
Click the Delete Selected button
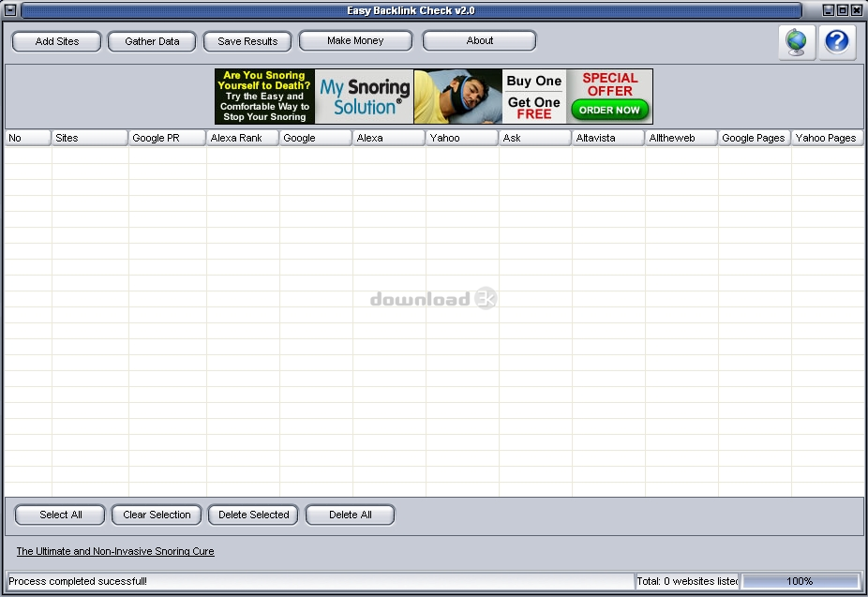point(253,515)
